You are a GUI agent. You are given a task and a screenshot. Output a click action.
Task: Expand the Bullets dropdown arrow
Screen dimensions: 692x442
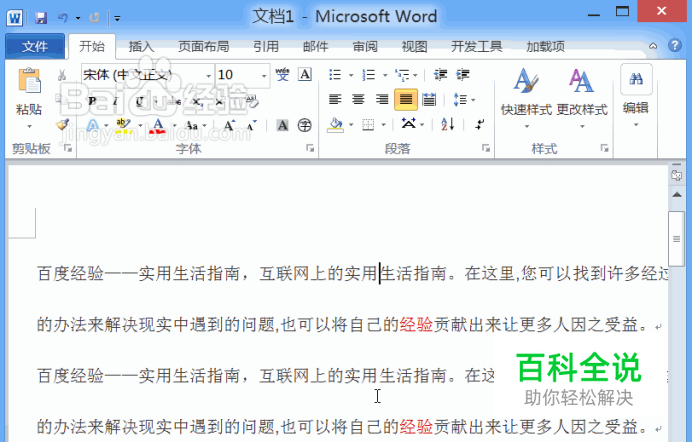tap(351, 75)
